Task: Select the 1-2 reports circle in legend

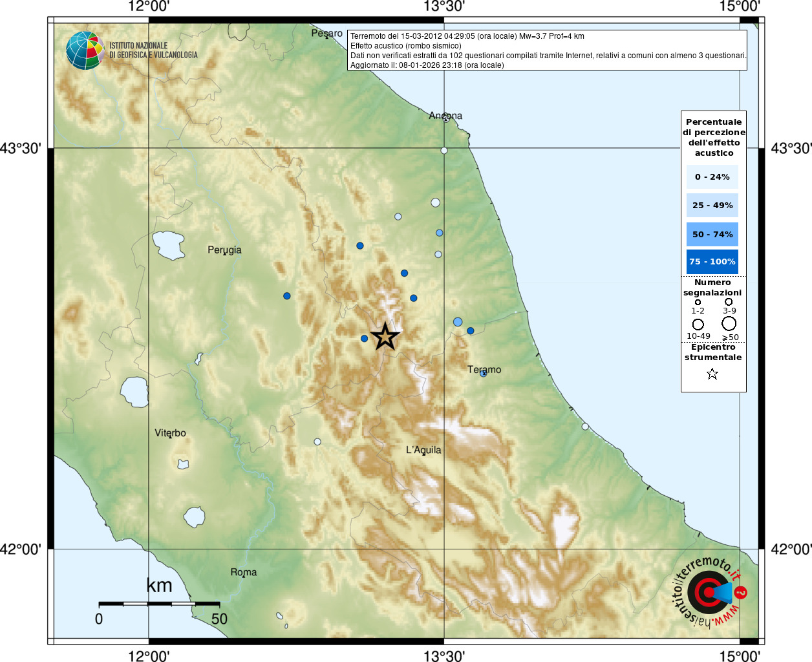Action: pos(698,302)
